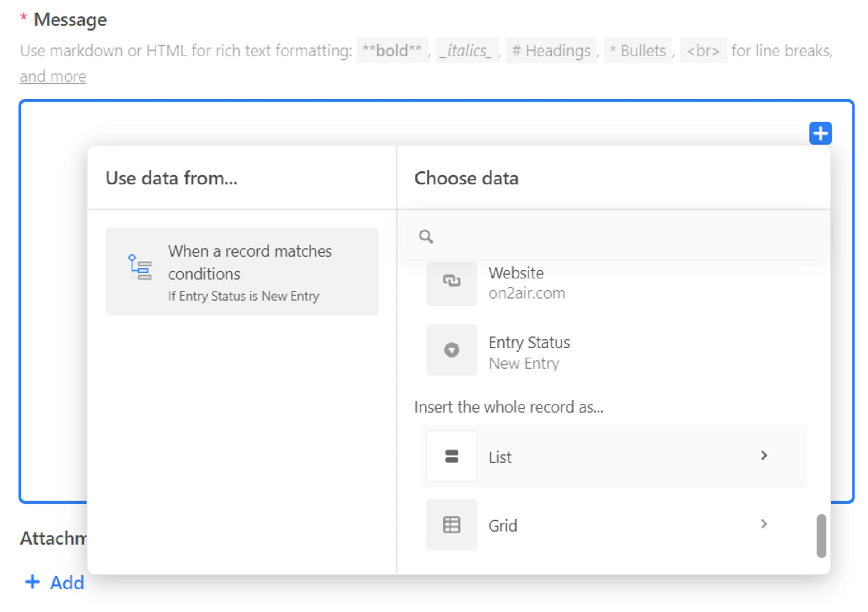868x612 pixels.
Task: Click the Choose data scrollbar thumb
Action: (x=821, y=536)
